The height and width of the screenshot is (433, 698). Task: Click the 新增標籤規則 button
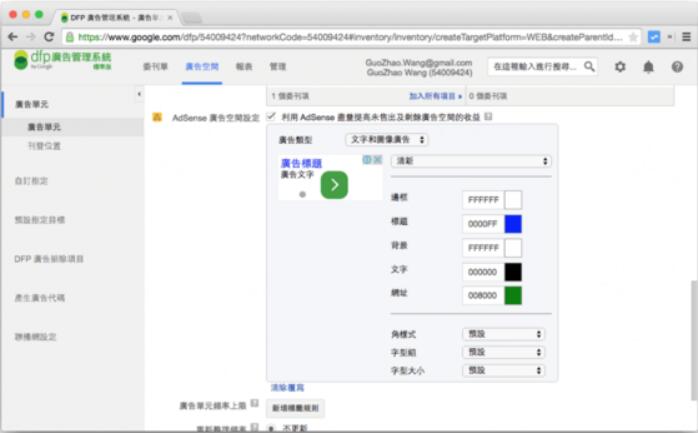tap(295, 408)
